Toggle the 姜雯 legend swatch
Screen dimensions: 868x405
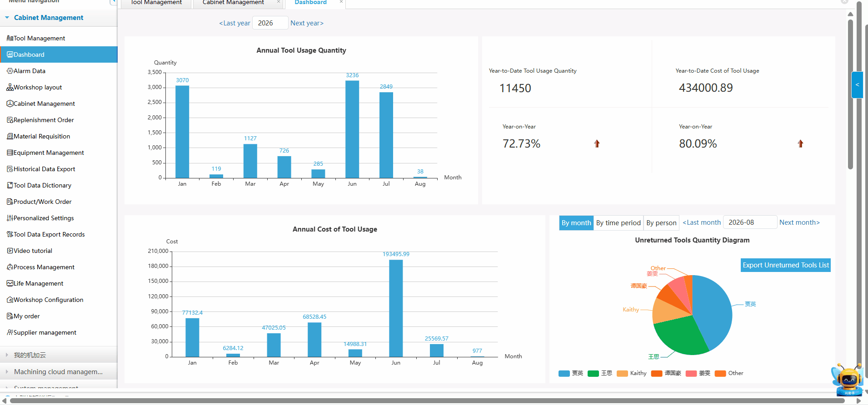point(691,373)
